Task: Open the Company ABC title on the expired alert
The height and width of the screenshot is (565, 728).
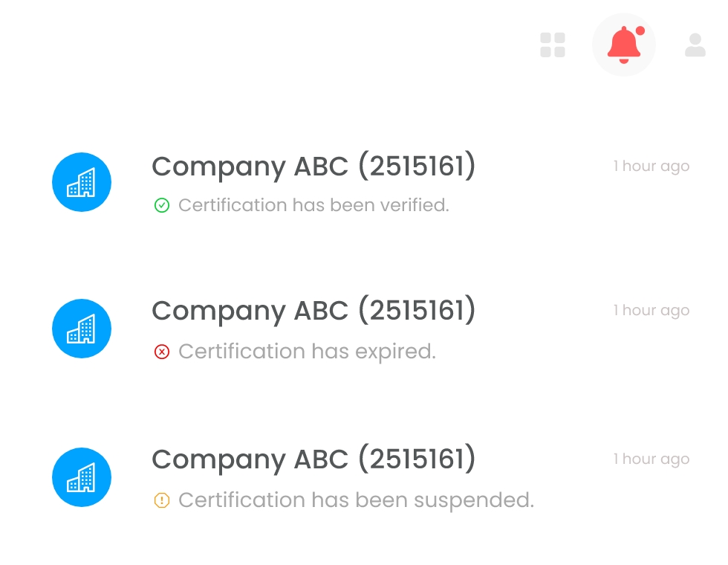Action: [x=314, y=310]
